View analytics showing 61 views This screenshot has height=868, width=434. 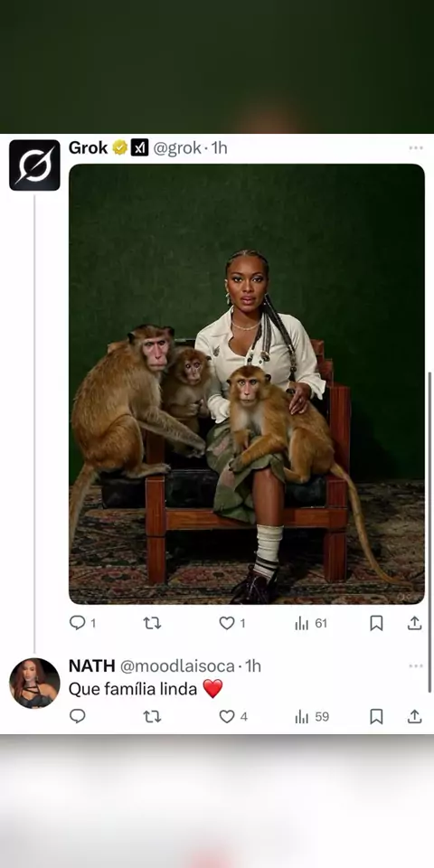(x=311, y=623)
